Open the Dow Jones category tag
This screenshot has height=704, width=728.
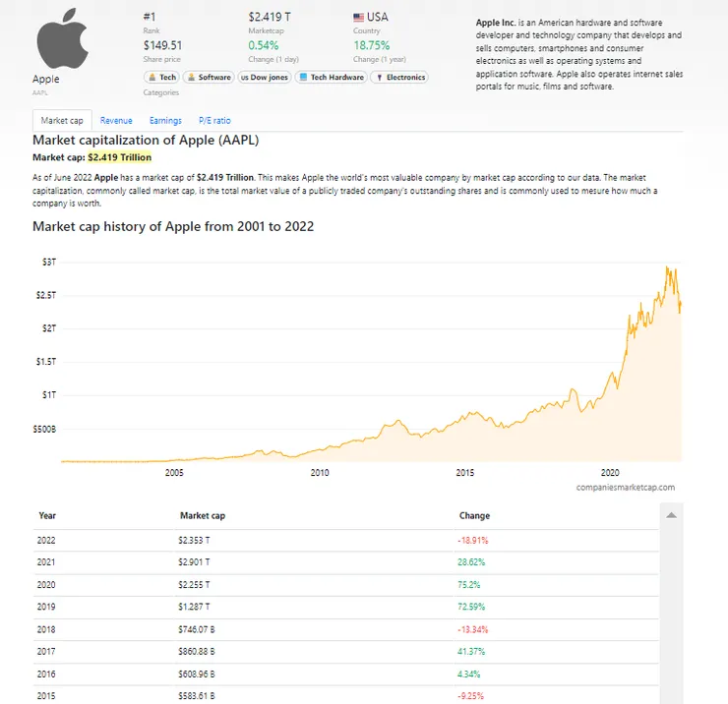[x=265, y=77]
